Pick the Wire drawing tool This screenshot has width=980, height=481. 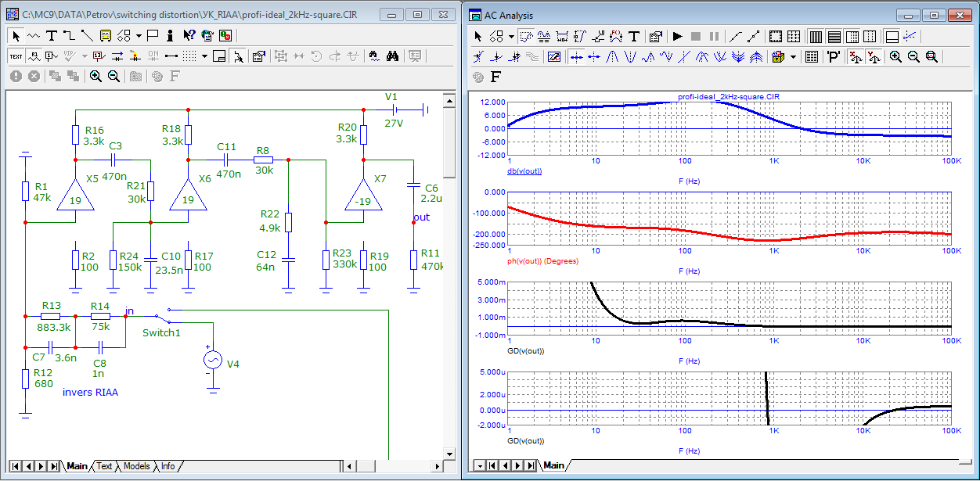69,35
